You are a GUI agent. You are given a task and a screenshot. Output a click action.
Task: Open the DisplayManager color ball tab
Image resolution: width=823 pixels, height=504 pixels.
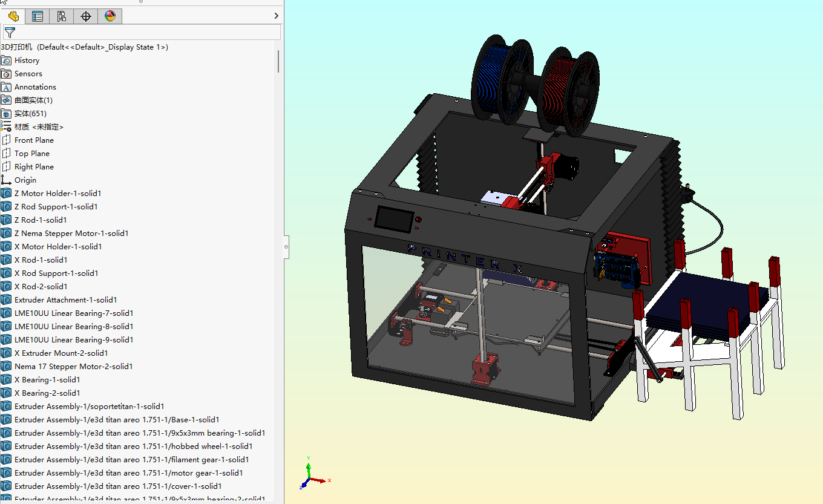tap(110, 16)
